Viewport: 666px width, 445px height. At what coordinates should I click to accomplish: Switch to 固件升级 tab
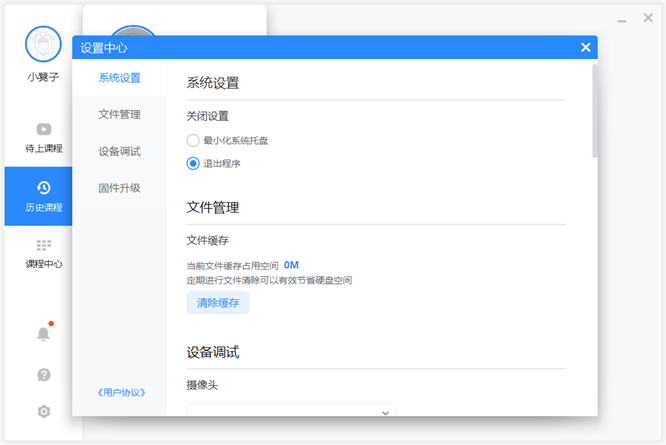coord(119,188)
